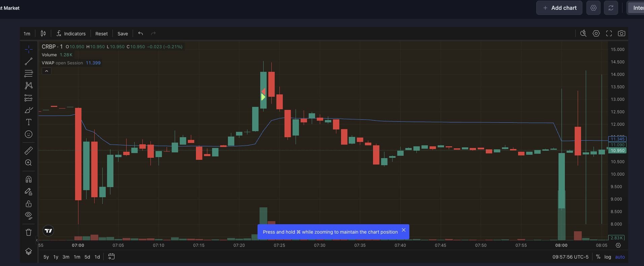Toggle auto scale on price axis
Screen dimensions: 644x266
[620, 257]
